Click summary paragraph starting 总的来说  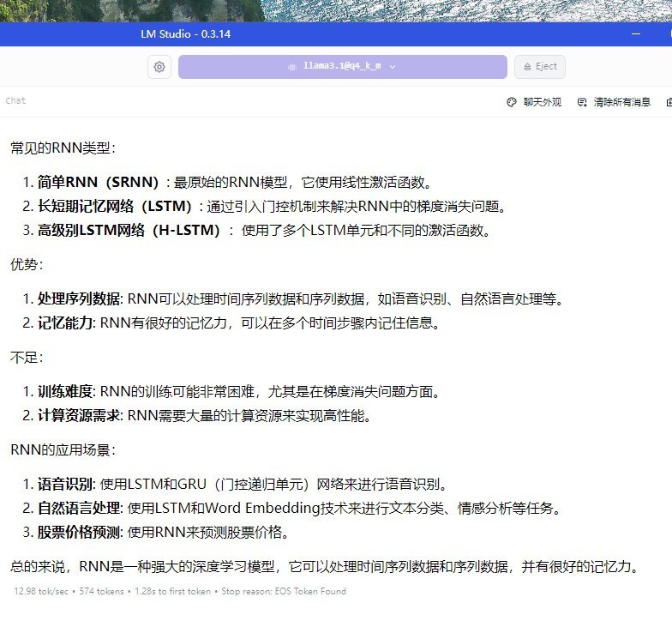324,566
